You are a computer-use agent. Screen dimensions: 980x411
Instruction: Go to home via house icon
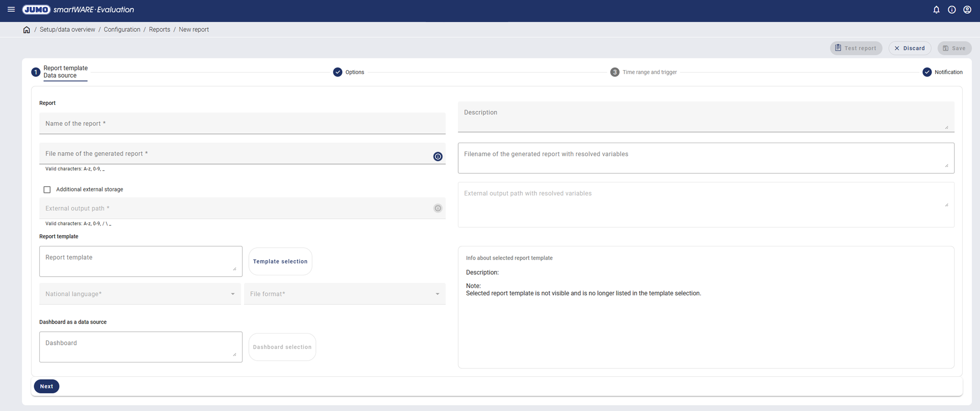pyautogui.click(x=26, y=30)
